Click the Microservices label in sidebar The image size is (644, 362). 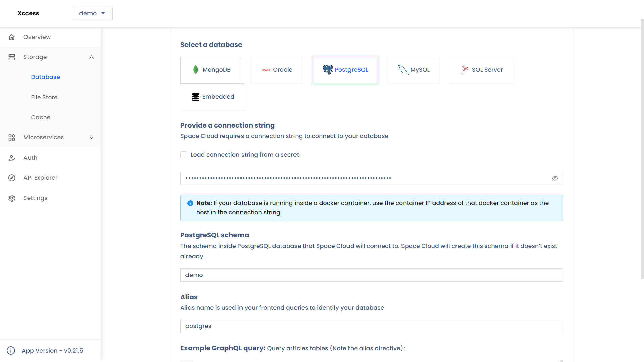coord(44,137)
